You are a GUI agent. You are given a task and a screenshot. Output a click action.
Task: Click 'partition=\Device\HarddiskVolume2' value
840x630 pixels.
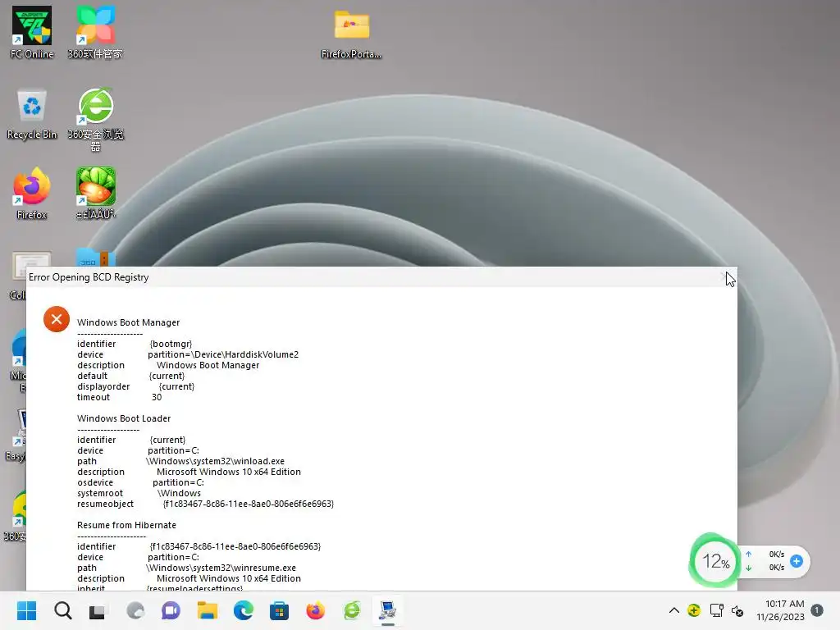pyautogui.click(x=223, y=354)
